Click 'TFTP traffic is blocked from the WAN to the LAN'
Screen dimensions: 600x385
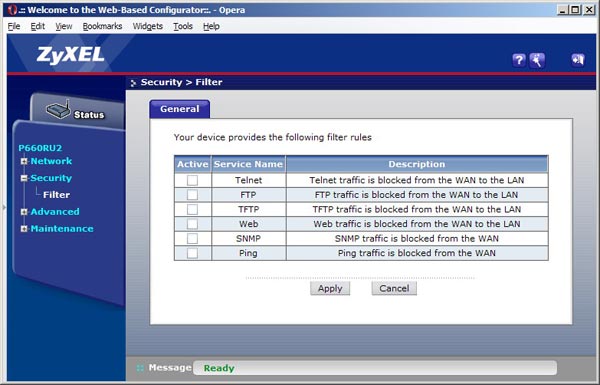click(417, 209)
